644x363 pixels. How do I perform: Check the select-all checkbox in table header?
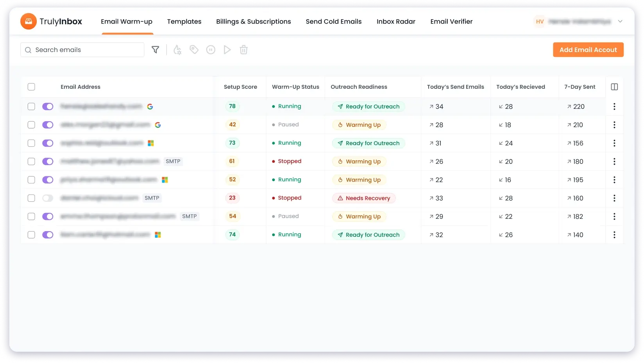coord(31,87)
